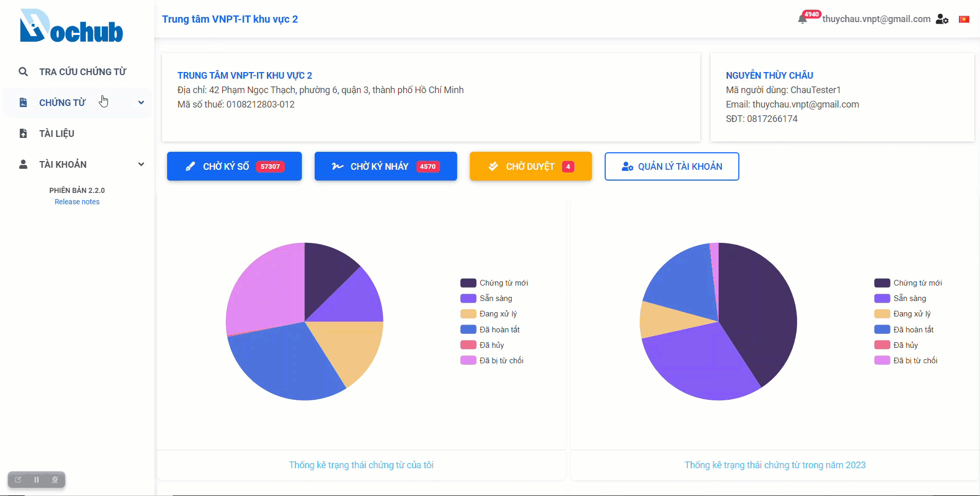Click the 4940 notification count badge
The height and width of the screenshot is (496, 980).
[812, 14]
